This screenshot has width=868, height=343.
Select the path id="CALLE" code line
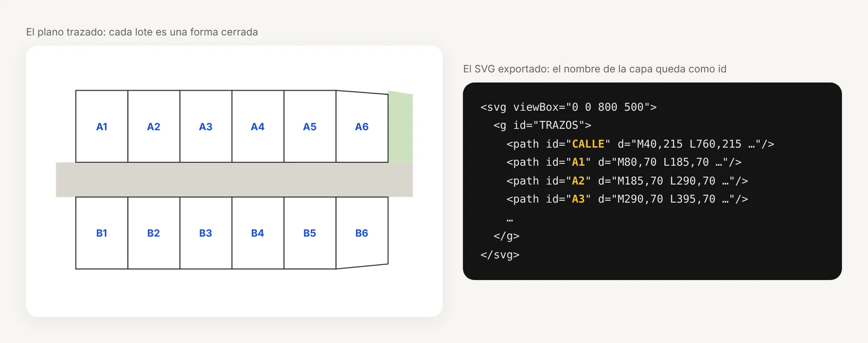640,144
